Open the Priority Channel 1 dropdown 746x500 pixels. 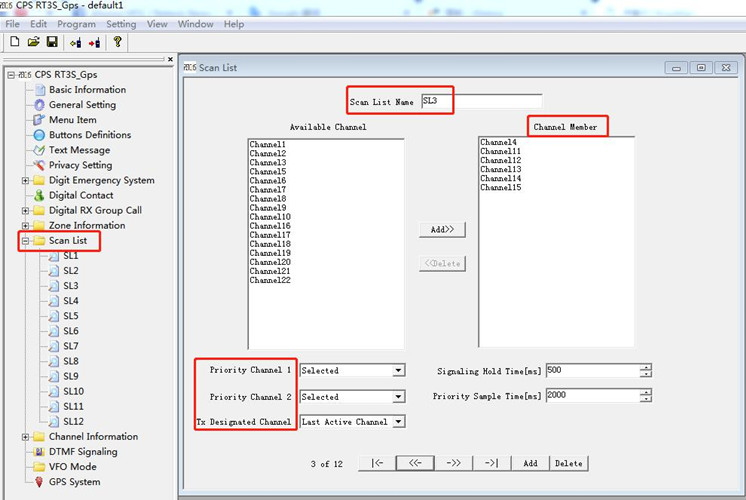click(x=398, y=370)
